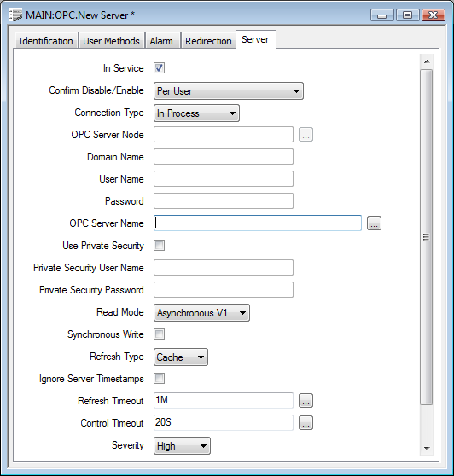Open the Refresh Timeout ellipsis picker
Viewport: 454px width, 476px height.
[306, 400]
